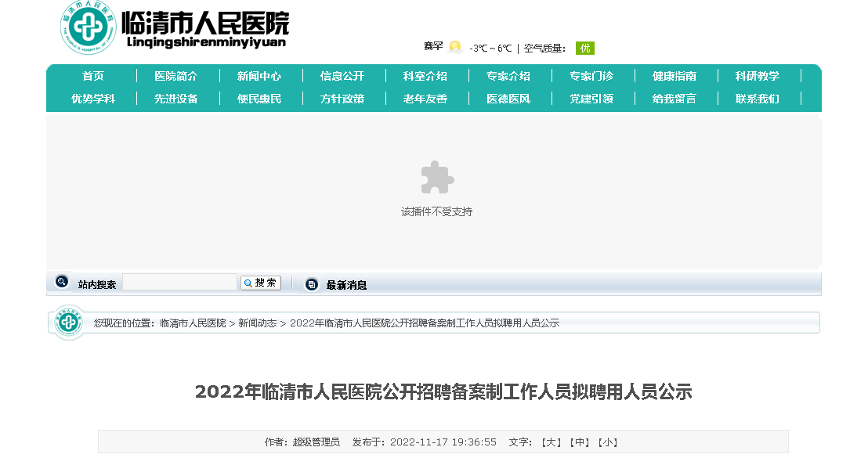The image size is (868, 458).
Task: Open 给我留言 message page
Action: (x=674, y=99)
